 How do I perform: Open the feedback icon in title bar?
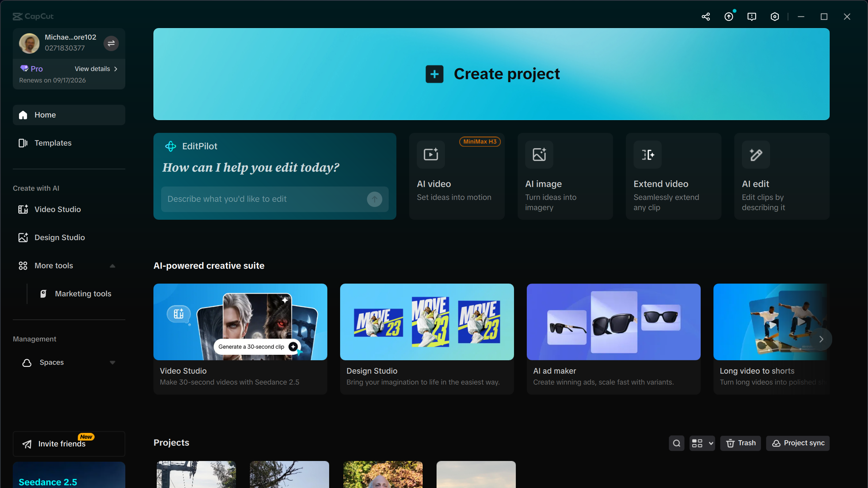pos(752,16)
